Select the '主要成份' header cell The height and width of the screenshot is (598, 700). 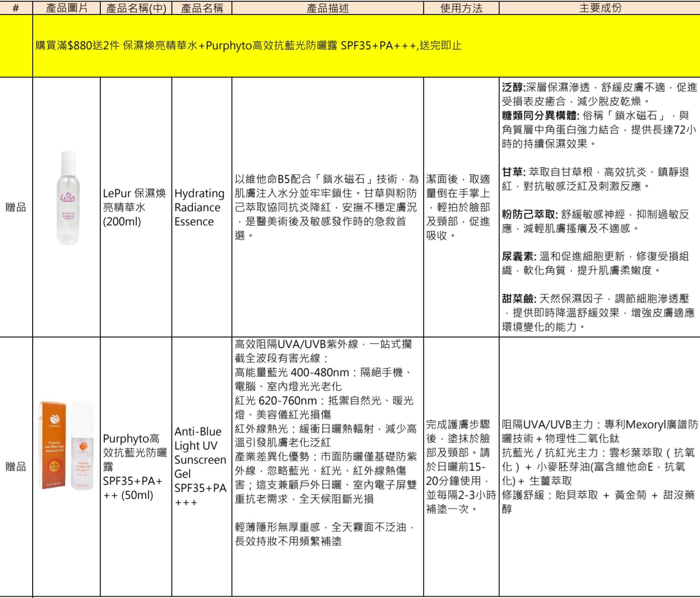pyautogui.click(x=600, y=8)
